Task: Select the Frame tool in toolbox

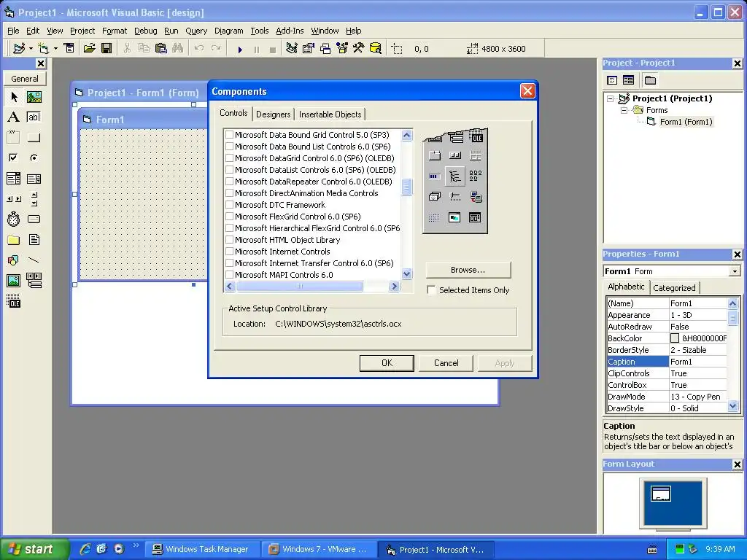Action: [x=14, y=138]
